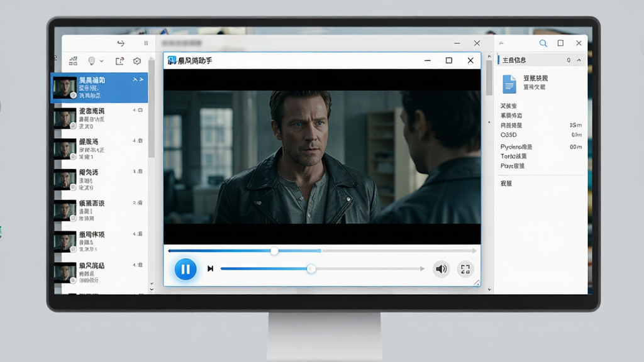Click the player app icon in its title bar

[172, 61]
